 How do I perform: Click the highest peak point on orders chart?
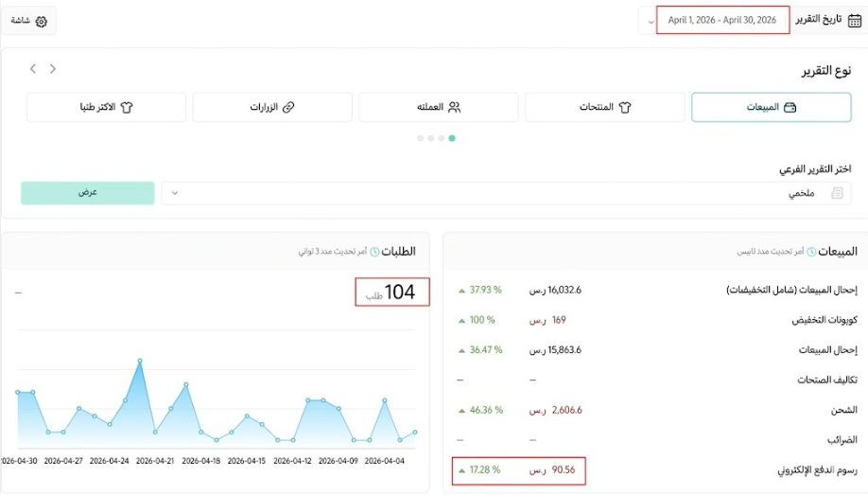[140, 361]
